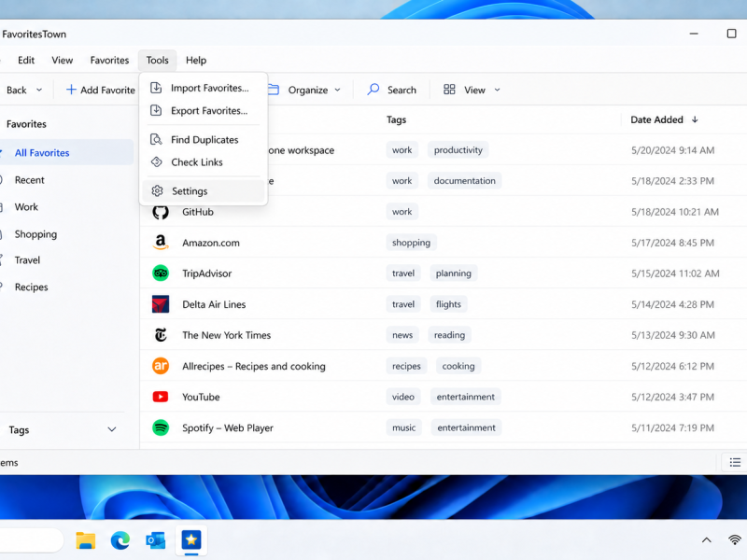Click the Find Duplicates magnifier icon
Image resolution: width=747 pixels, height=560 pixels.
click(156, 139)
